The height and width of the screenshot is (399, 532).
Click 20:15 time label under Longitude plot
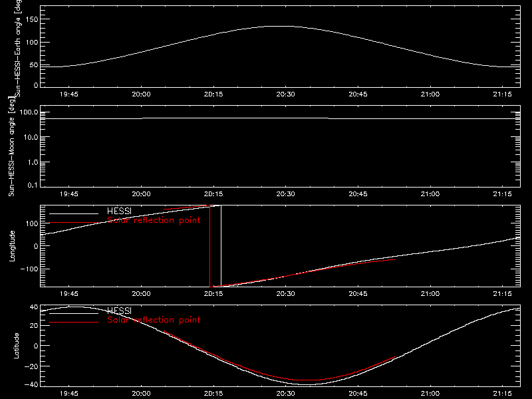(x=213, y=294)
